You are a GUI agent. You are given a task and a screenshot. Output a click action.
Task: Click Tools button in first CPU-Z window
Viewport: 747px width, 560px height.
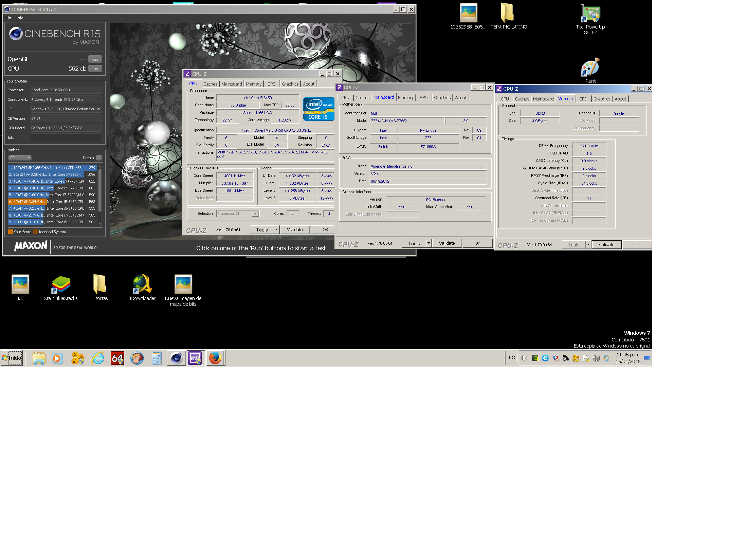pyautogui.click(x=262, y=230)
